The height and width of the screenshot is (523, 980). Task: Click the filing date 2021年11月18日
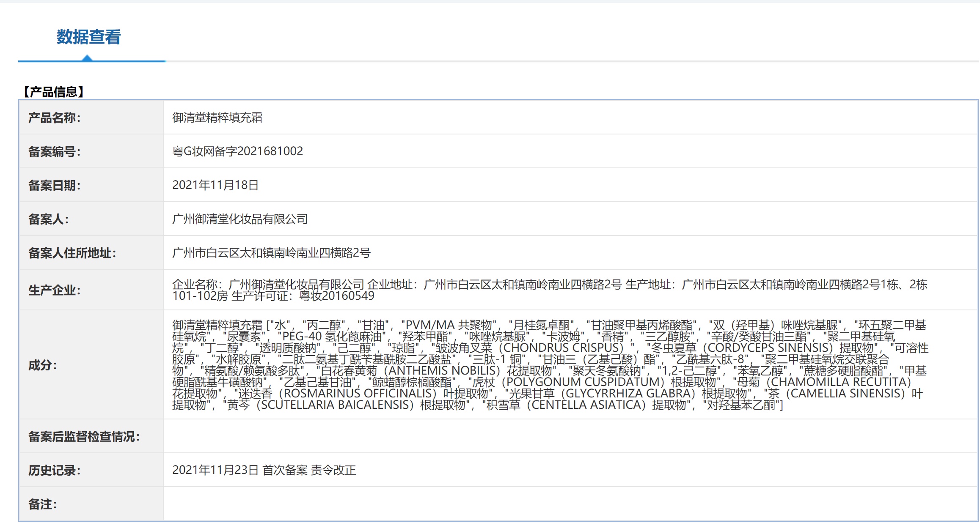click(215, 185)
